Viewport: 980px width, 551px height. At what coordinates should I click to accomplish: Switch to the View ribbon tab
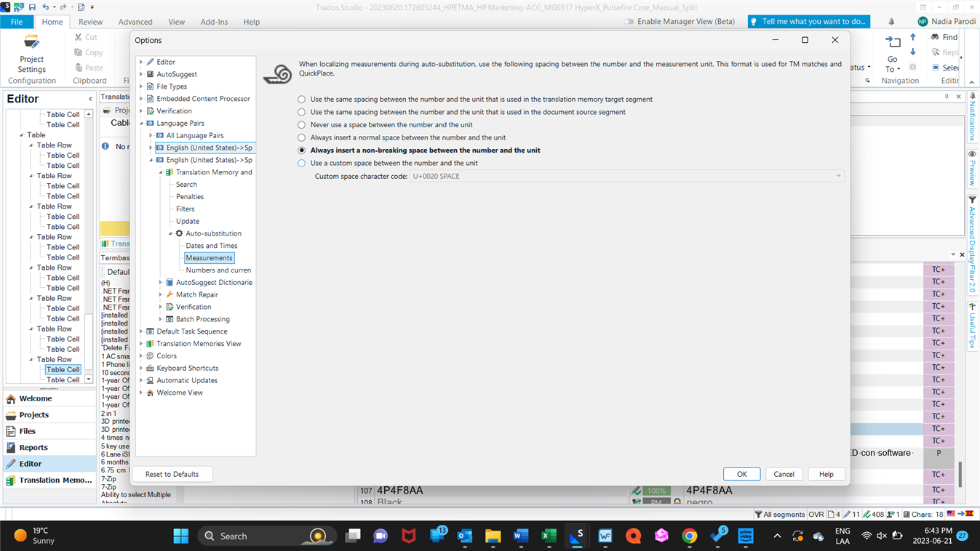click(x=176, y=22)
